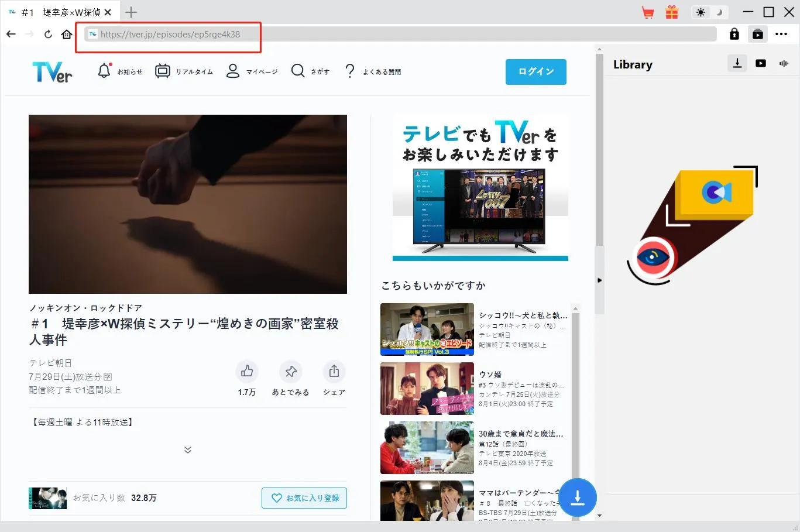The height and width of the screenshot is (532, 800).
Task: Click the padlock icon in toolbar
Action: click(734, 35)
